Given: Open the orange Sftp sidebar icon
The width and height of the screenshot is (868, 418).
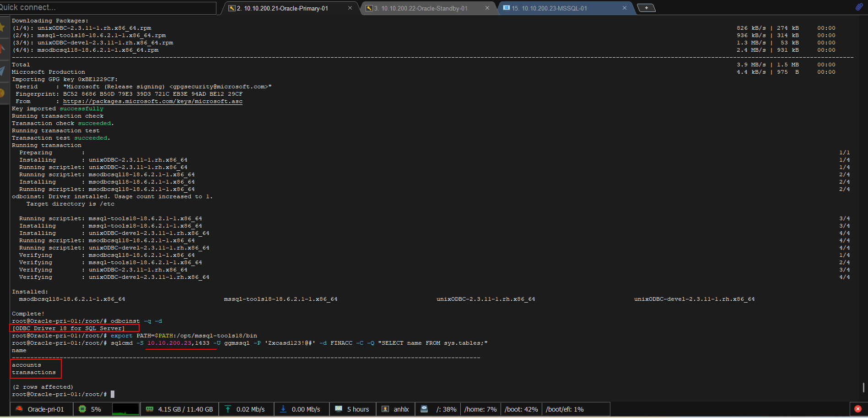Looking at the screenshot, I should pos(3,93).
